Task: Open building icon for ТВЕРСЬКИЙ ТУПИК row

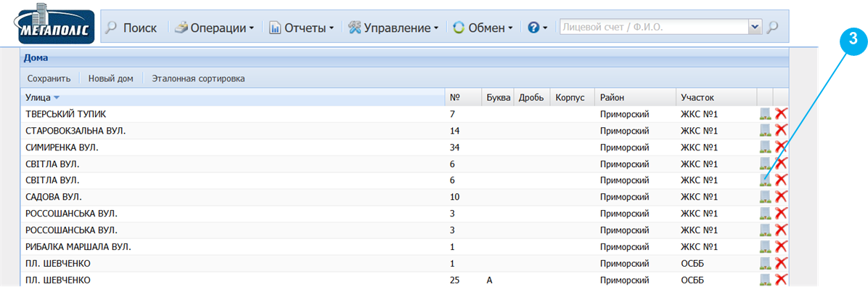Action: click(x=765, y=114)
